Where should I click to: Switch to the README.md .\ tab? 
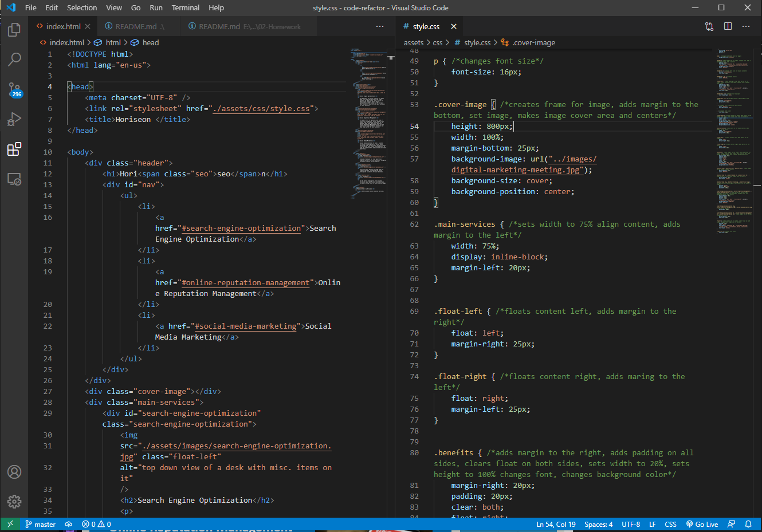coord(138,26)
